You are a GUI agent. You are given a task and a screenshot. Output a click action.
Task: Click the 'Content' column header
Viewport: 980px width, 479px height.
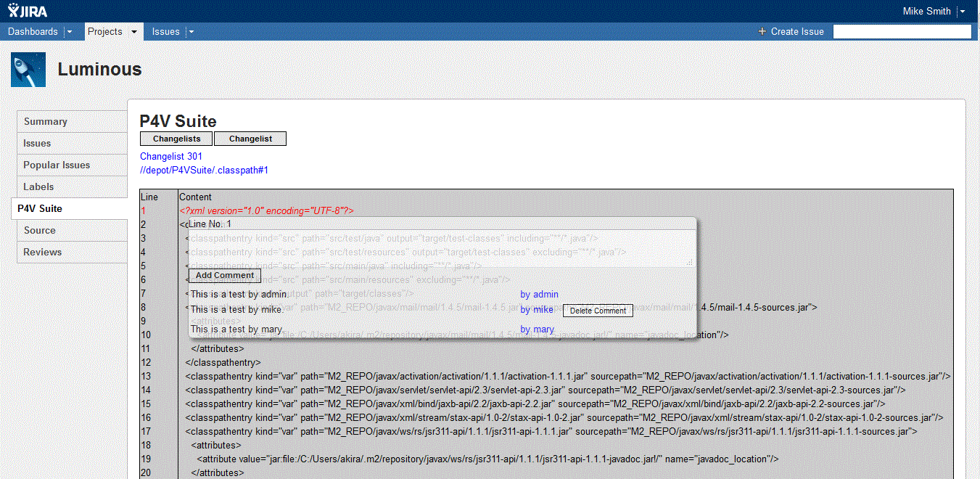click(195, 197)
